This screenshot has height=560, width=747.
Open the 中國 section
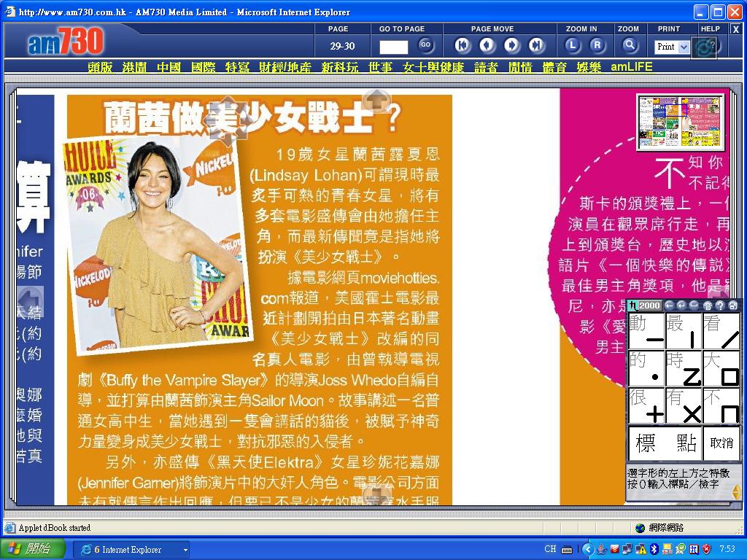click(x=169, y=67)
